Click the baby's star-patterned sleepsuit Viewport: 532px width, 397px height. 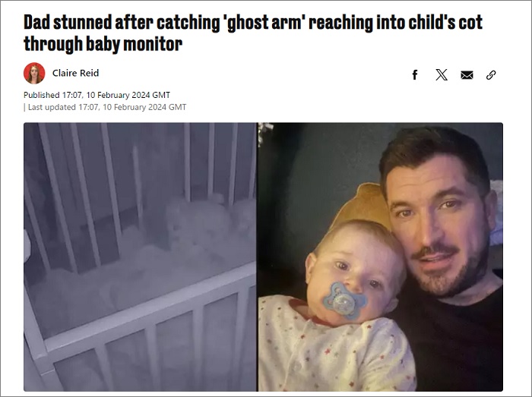tap(334, 351)
